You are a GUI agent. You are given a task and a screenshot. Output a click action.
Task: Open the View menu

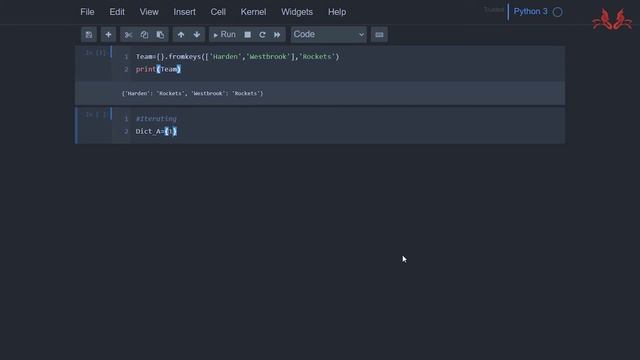149,12
